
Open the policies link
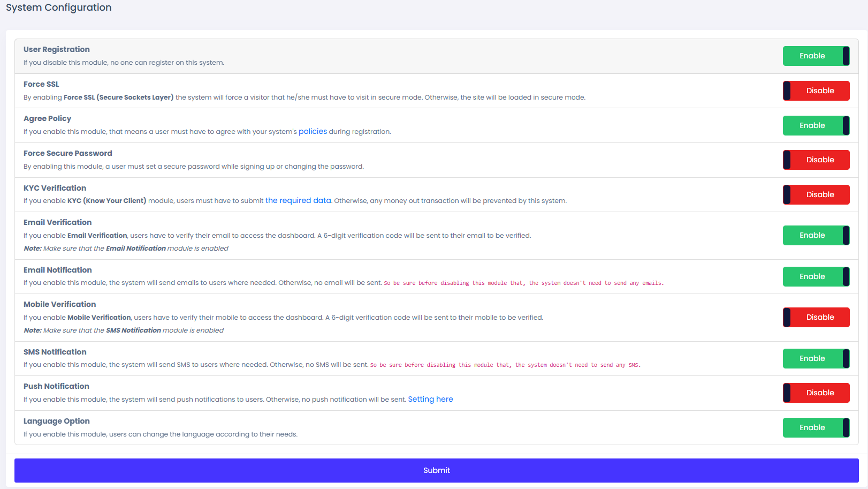click(x=313, y=132)
